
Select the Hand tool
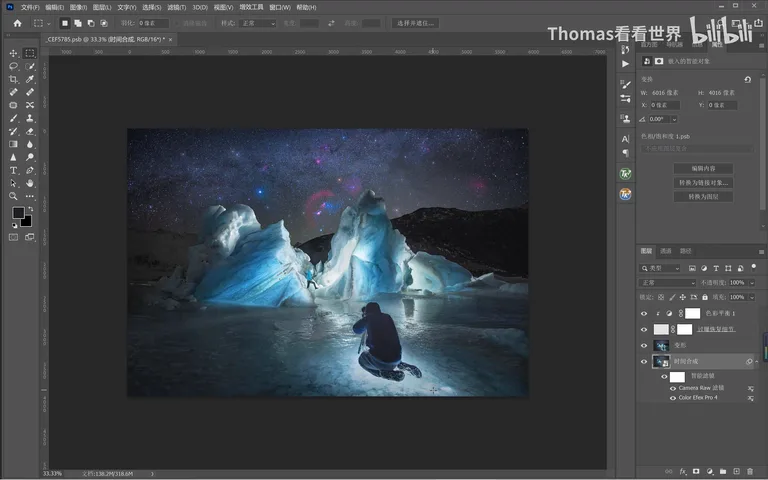30,183
